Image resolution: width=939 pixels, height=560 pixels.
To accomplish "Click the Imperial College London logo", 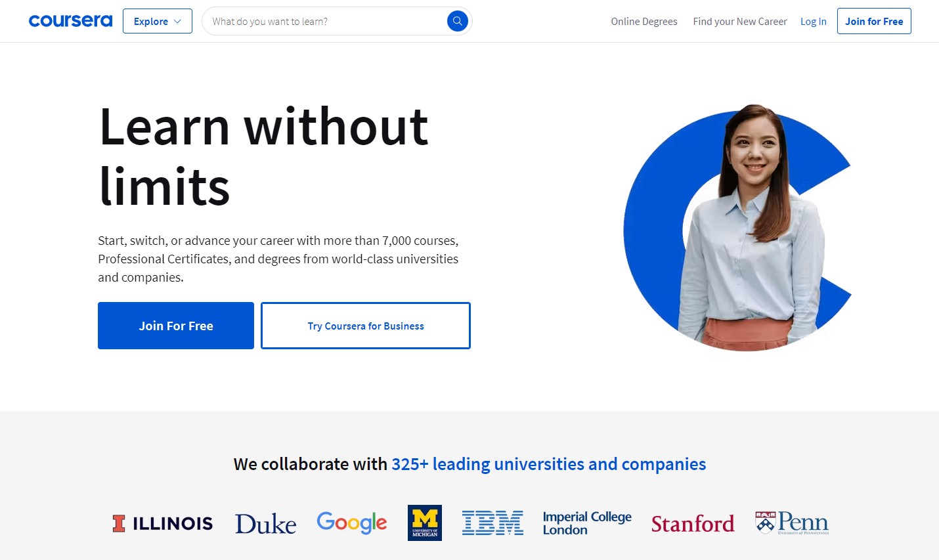I will tap(586, 521).
